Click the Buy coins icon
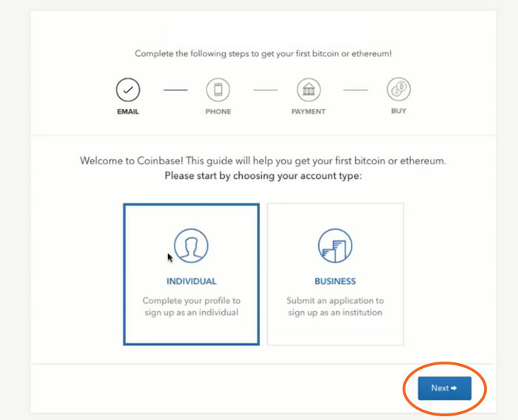The height and width of the screenshot is (420, 518). click(398, 89)
